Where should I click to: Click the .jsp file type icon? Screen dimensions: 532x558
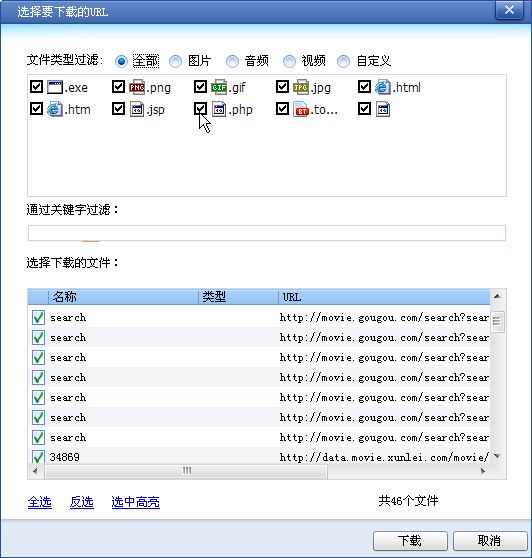pos(137,109)
